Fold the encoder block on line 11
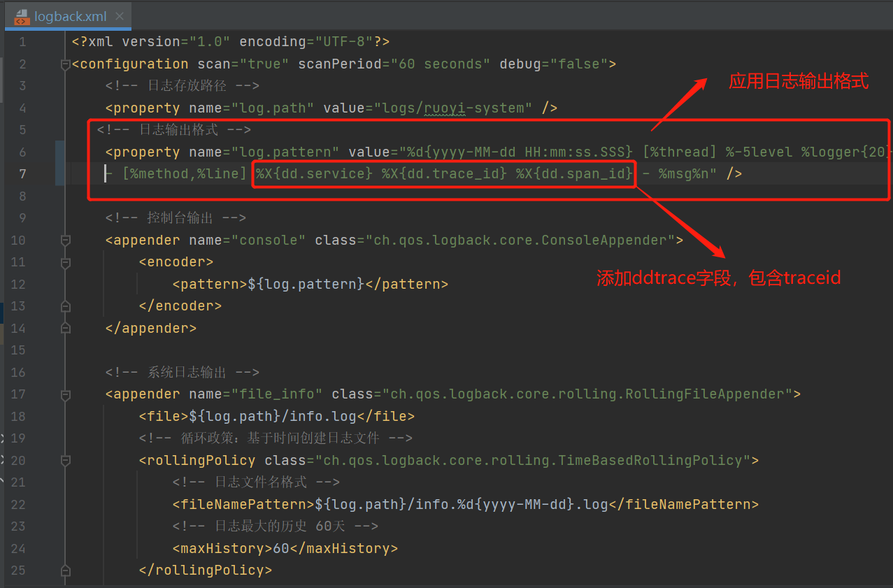 coord(66,263)
